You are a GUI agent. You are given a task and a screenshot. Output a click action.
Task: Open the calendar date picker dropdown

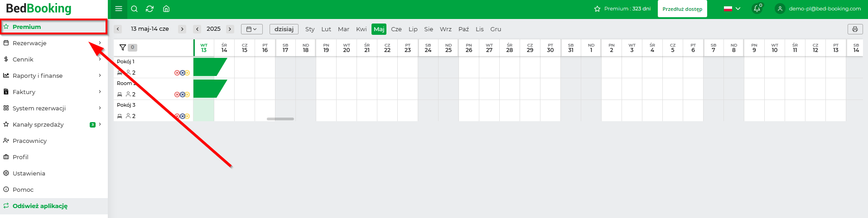251,29
